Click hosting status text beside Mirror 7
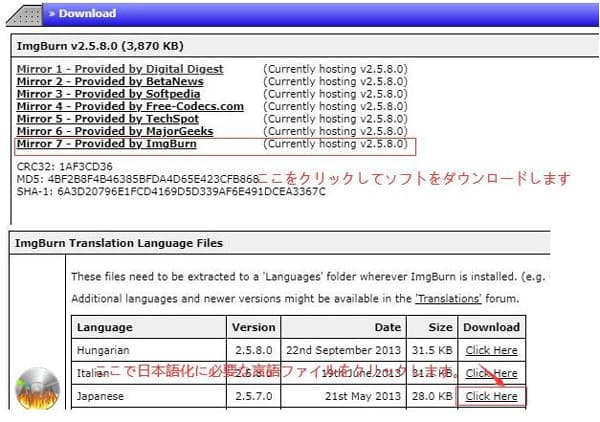 [x=335, y=144]
